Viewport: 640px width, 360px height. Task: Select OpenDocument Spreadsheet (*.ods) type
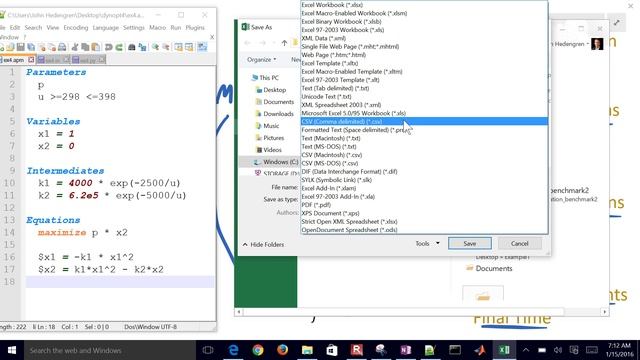424,230
